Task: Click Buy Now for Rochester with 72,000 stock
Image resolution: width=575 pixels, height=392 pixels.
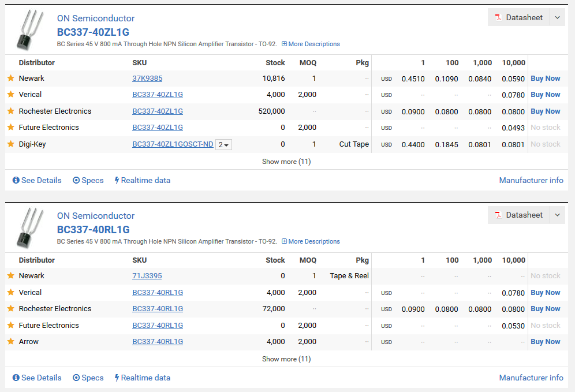Action: [x=546, y=308]
